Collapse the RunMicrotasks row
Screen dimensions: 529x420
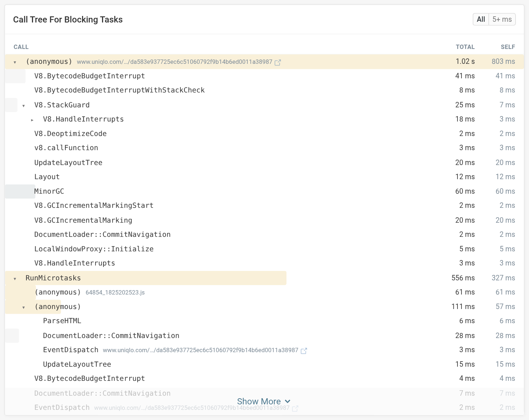click(15, 279)
